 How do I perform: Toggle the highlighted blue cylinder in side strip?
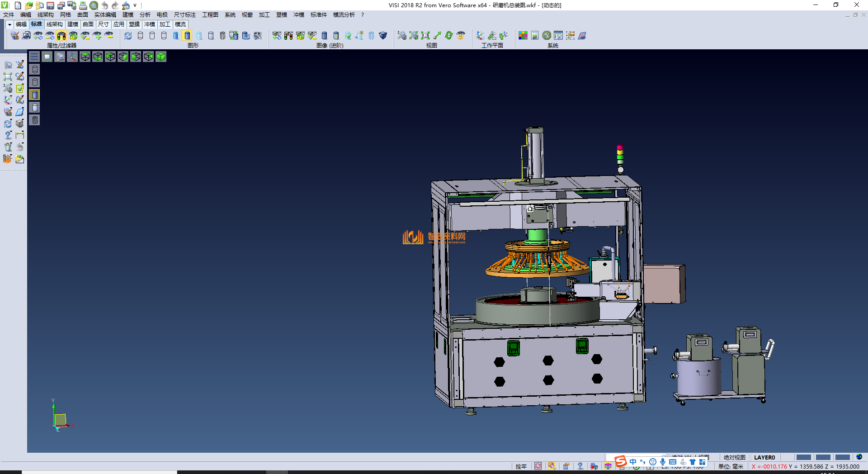point(35,95)
